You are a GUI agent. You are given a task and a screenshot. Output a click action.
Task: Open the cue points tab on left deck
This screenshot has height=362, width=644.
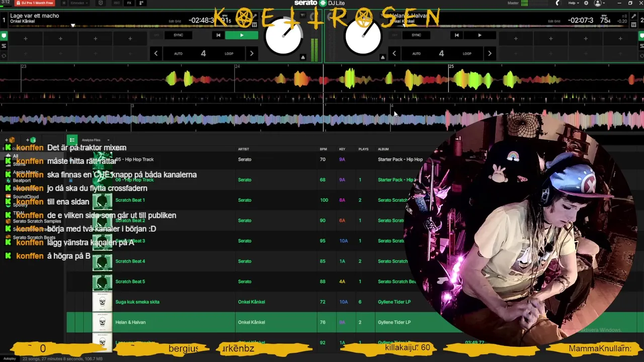(4, 36)
